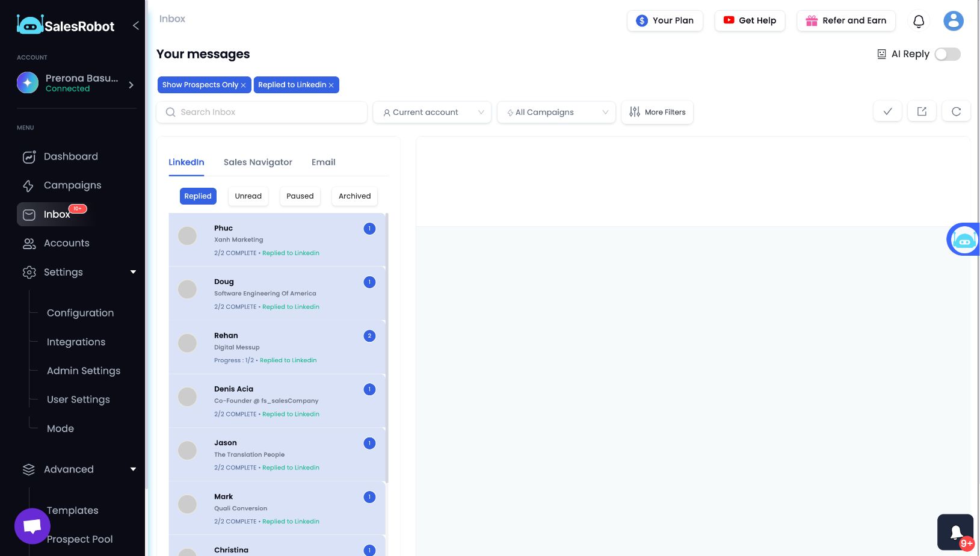Refresh the inbox with the reload icon
Image resolution: width=980 pixels, height=556 pixels.
(x=956, y=111)
